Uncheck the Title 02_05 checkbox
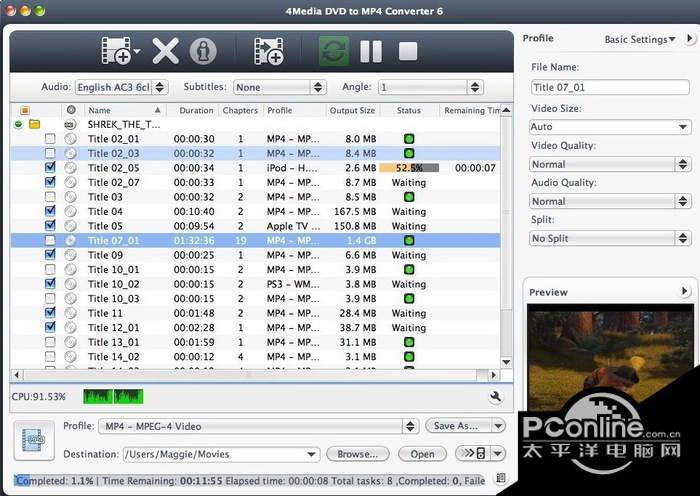Image resolution: width=700 pixels, height=496 pixels. pos(50,168)
